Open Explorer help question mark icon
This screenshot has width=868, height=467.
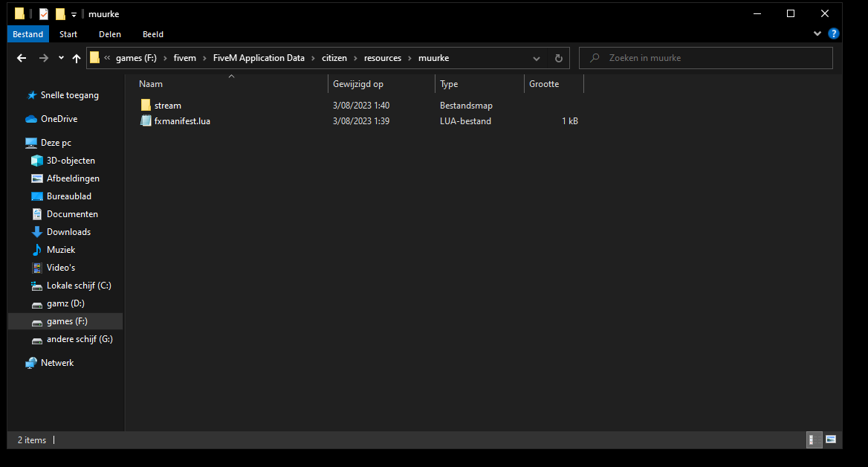click(833, 33)
